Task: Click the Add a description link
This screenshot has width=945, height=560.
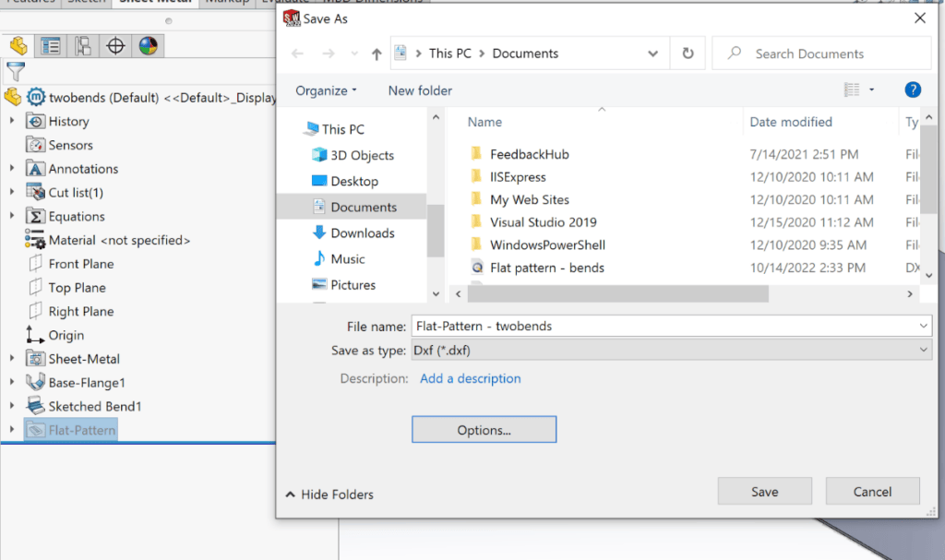Action: (x=470, y=378)
